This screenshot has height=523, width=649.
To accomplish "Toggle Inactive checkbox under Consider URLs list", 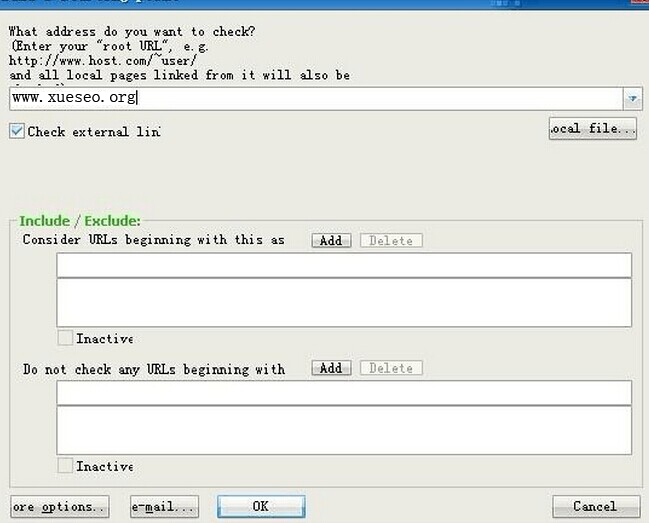I will coord(65,338).
